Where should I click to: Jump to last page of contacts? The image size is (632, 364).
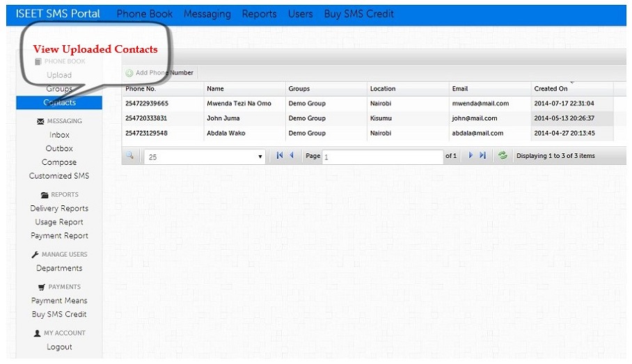(483, 156)
